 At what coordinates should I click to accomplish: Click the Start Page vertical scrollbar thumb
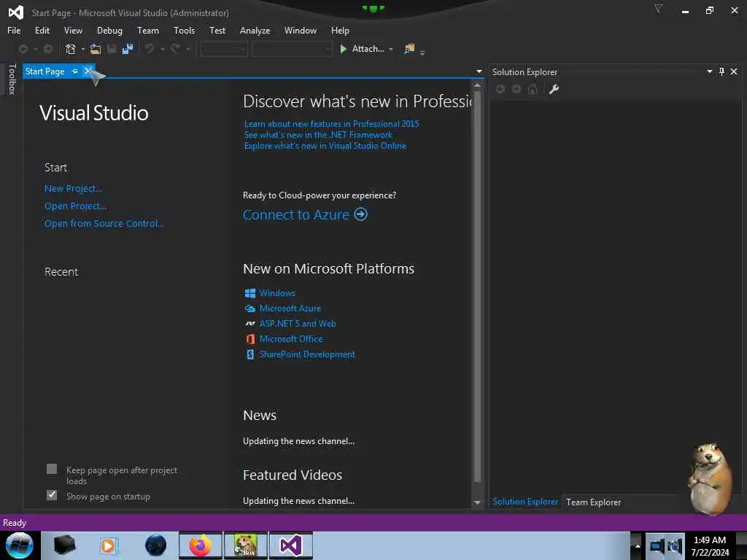477,286
